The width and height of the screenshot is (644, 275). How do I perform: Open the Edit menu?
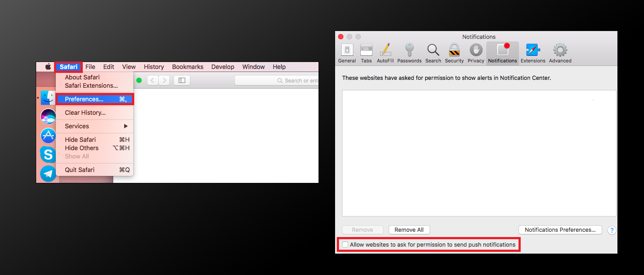[x=108, y=67]
